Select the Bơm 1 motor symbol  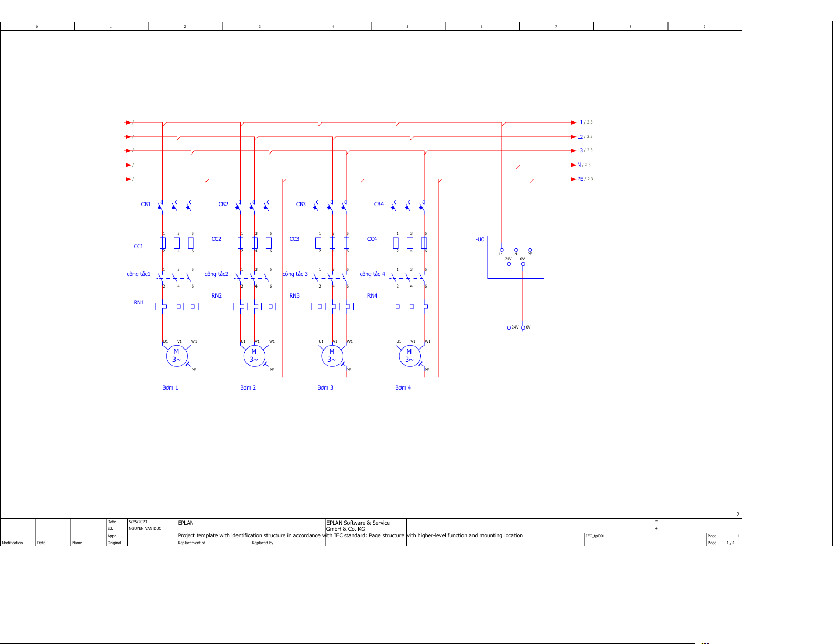coord(176,356)
